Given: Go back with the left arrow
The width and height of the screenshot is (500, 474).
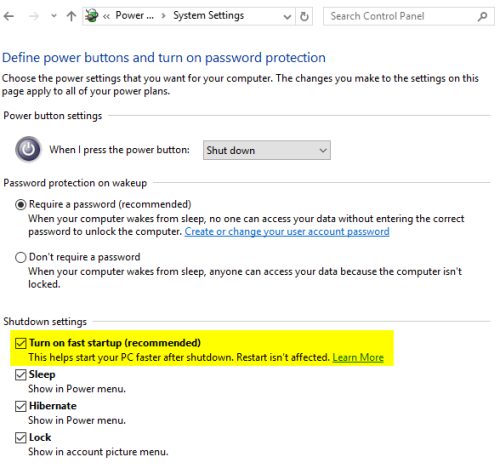Looking at the screenshot, I should (x=9, y=16).
